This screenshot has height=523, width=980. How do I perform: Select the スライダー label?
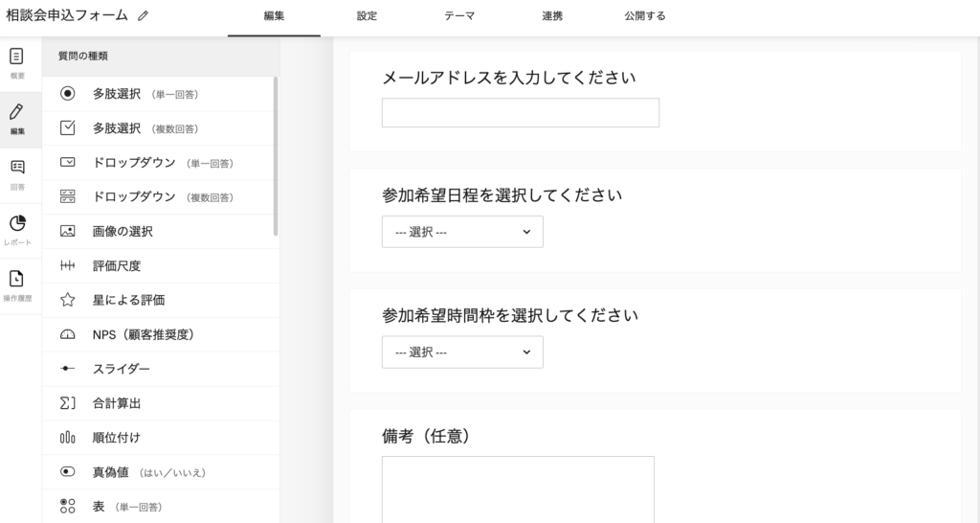click(x=122, y=369)
